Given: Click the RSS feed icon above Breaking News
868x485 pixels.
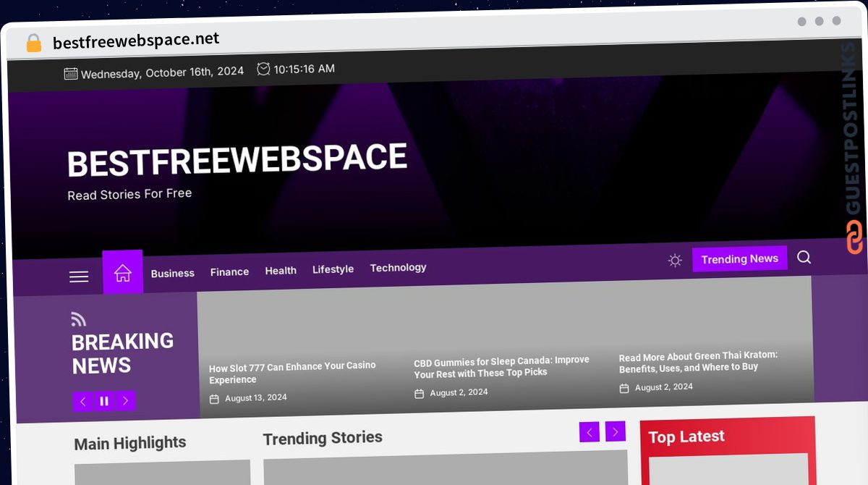Looking at the screenshot, I should 78,319.
